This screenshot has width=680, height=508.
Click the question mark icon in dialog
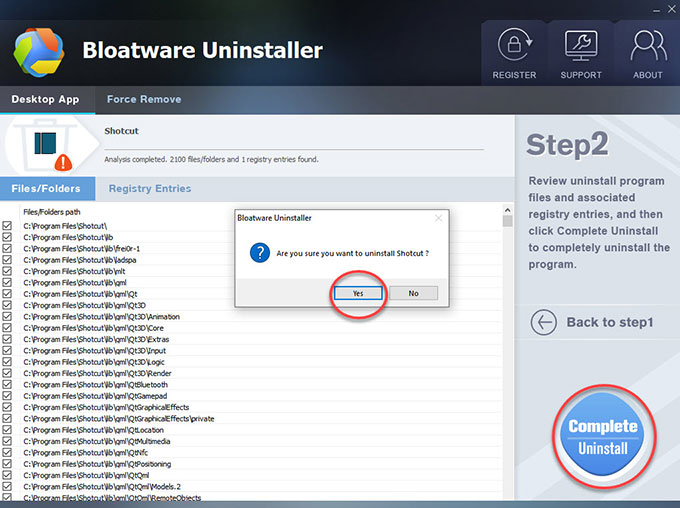click(x=260, y=253)
